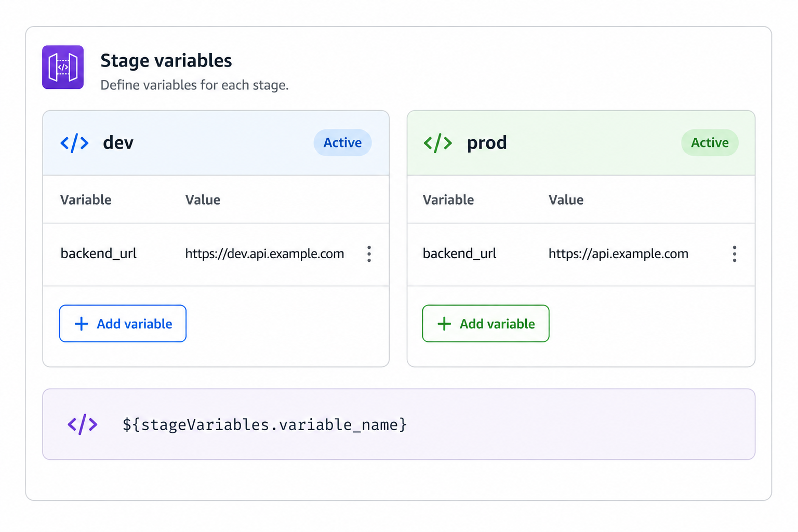Click the blue Active badge on dev
This screenshot has height=532, width=798.
point(342,143)
